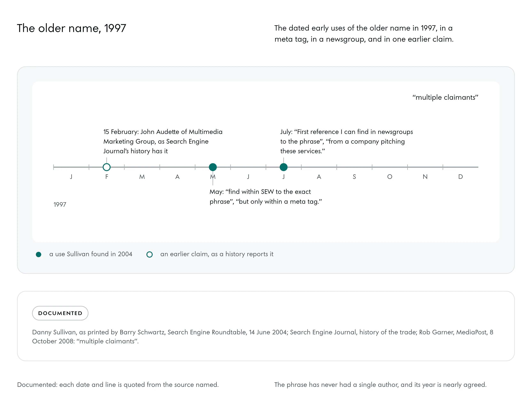Screen dimensions: 532x409
Task: Click the O month label for October
Action: tap(390, 177)
